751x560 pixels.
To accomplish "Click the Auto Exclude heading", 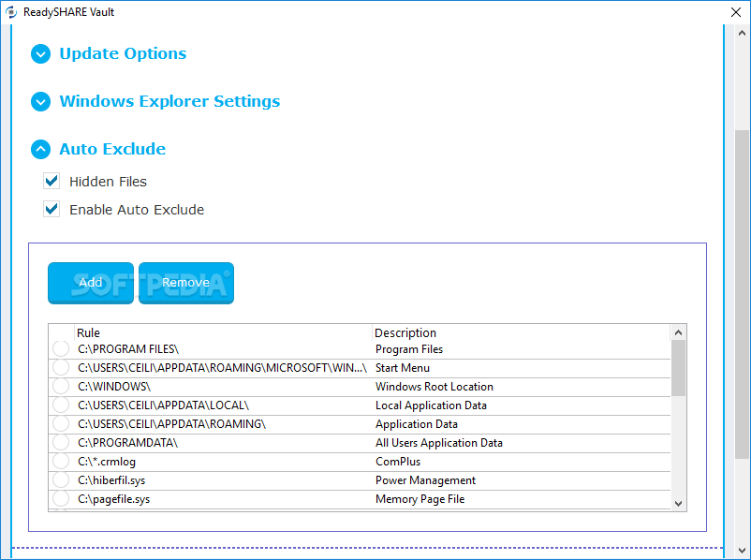I will coord(112,149).
